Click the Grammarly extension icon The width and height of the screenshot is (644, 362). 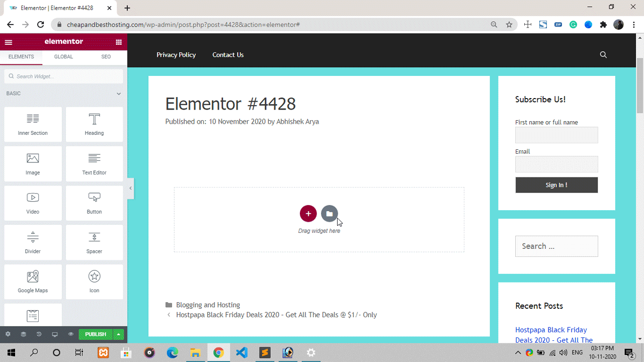pyautogui.click(x=573, y=25)
